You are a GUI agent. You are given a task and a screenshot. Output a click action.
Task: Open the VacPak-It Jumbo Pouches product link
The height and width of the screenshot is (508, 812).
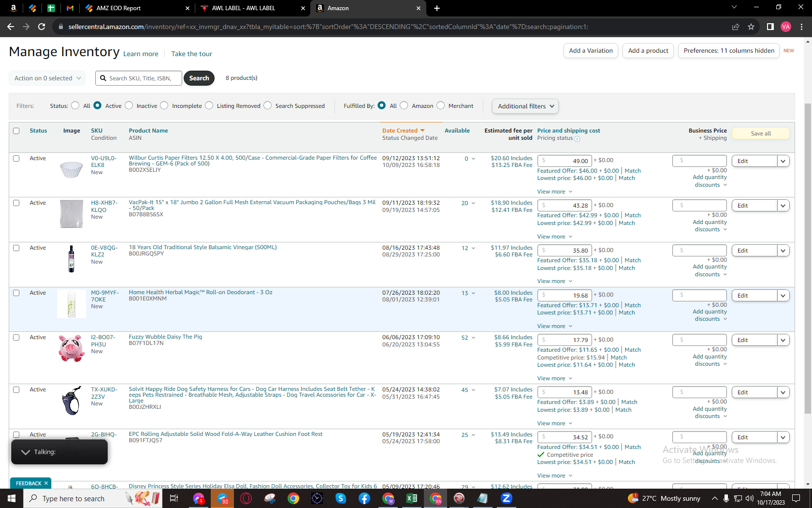click(252, 205)
